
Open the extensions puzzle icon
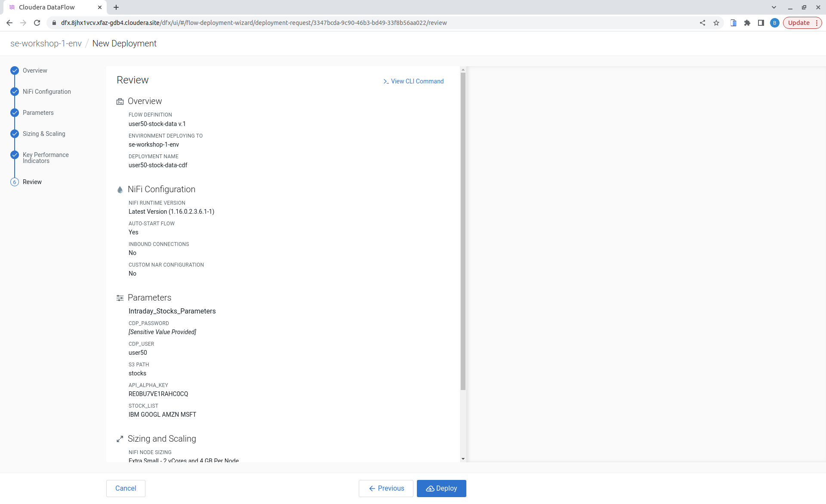747,23
